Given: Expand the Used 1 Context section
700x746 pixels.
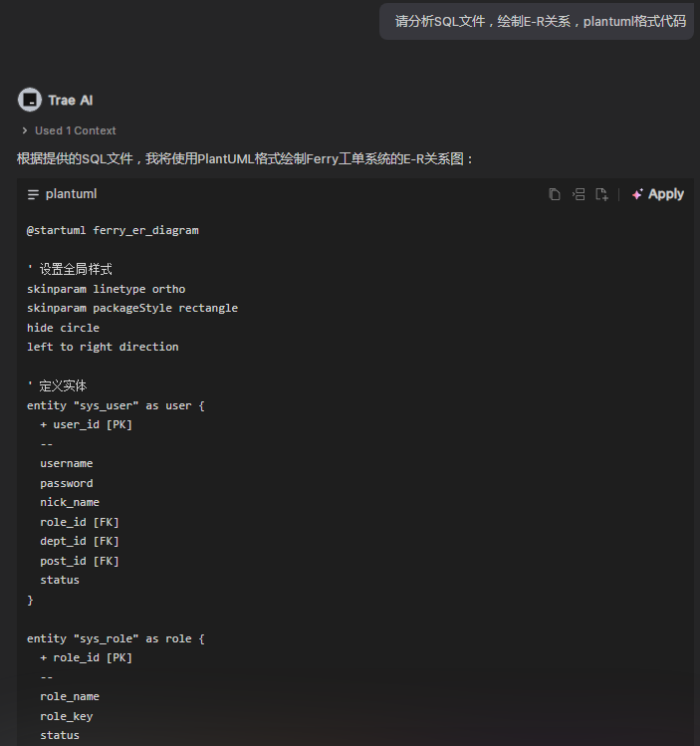Looking at the screenshot, I should [x=69, y=130].
